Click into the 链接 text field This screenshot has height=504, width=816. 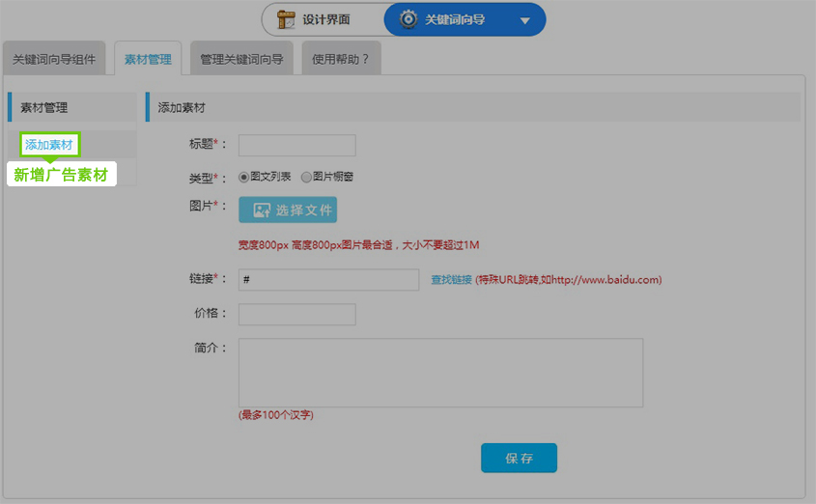click(328, 279)
